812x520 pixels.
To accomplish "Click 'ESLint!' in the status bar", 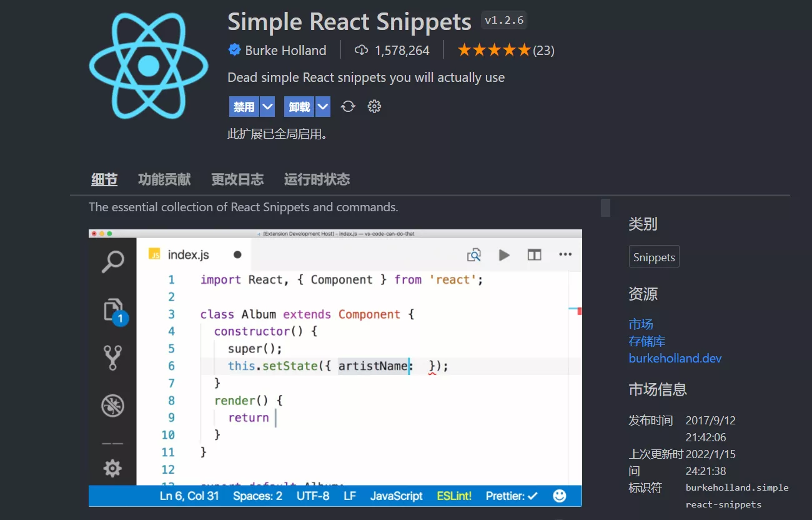I will coord(454,496).
